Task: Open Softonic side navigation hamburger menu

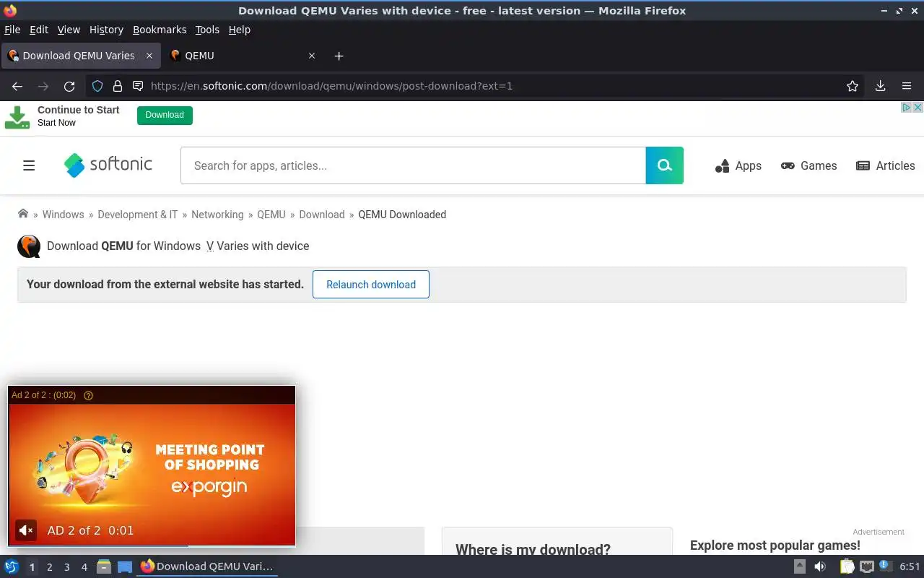Action: pyautogui.click(x=29, y=165)
